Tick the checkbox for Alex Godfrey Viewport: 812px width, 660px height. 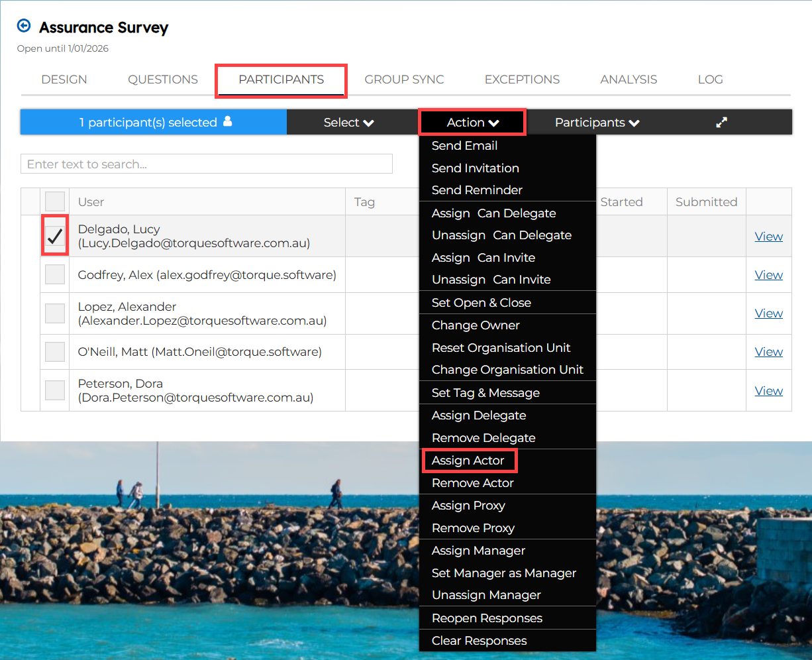coord(55,275)
